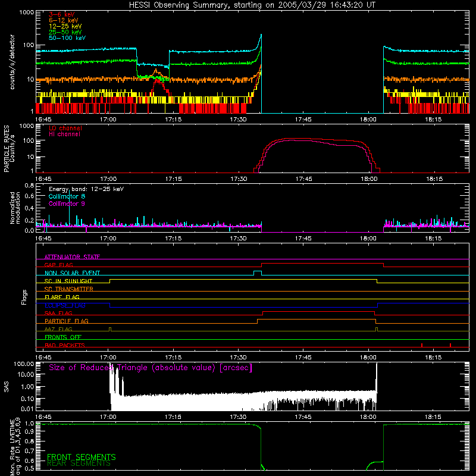Click the "Size of Reduced Triangle" caption
476x476 pixels.
pos(151,368)
